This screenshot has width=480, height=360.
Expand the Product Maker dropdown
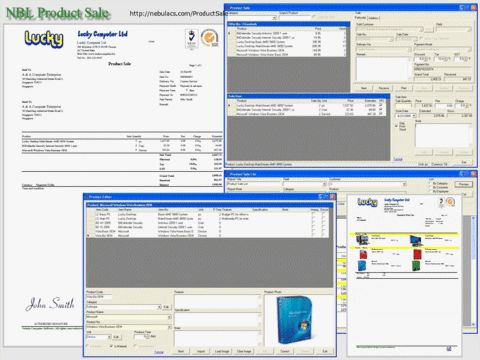169,317
